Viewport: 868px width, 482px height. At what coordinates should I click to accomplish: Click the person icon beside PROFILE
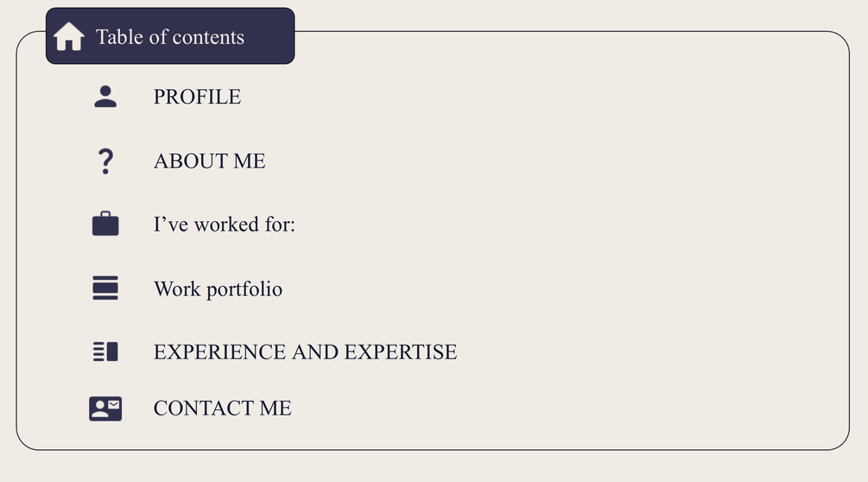(105, 97)
